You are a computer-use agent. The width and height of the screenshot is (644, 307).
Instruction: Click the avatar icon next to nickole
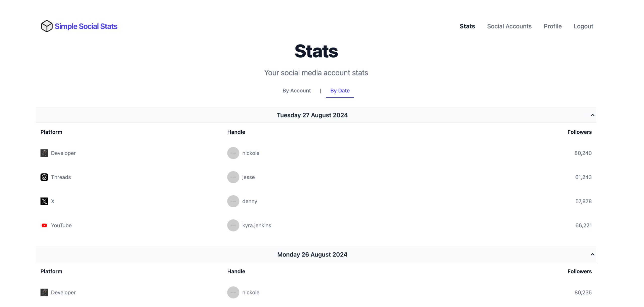pyautogui.click(x=233, y=152)
